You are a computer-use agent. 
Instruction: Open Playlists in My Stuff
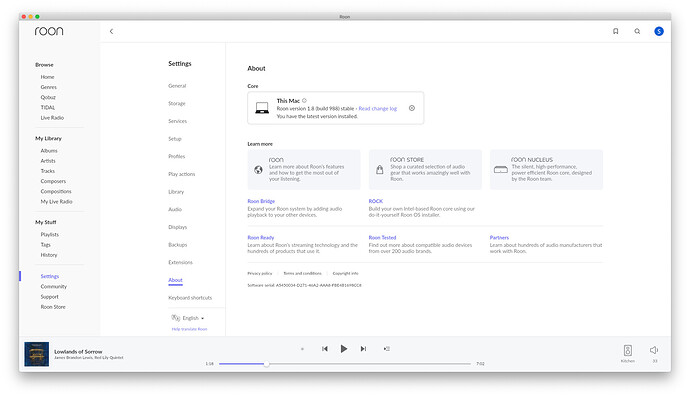[x=49, y=235]
